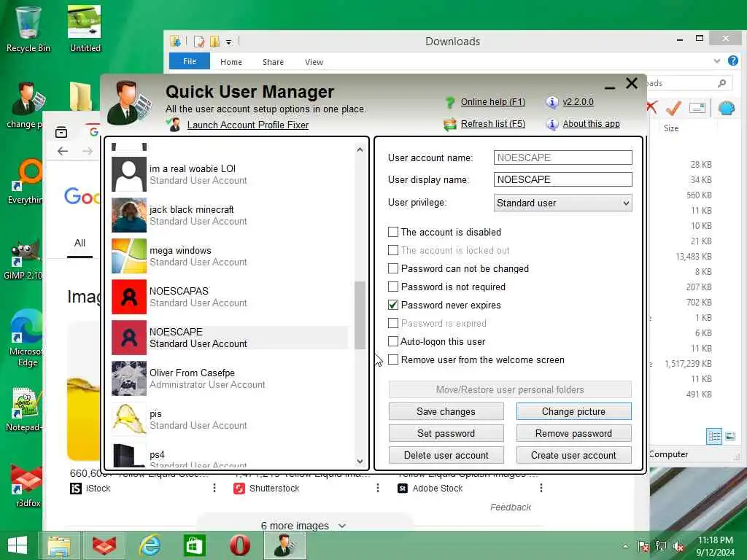Click orange checkmark icon in Downloads ribbon
Image resolution: width=747 pixels, height=560 pixels.
tap(673, 108)
